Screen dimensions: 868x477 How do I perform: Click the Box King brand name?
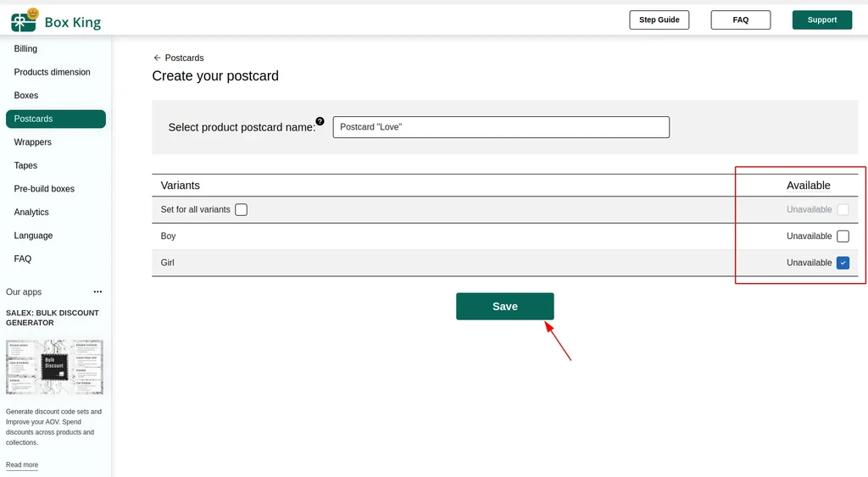pyautogui.click(x=73, y=22)
